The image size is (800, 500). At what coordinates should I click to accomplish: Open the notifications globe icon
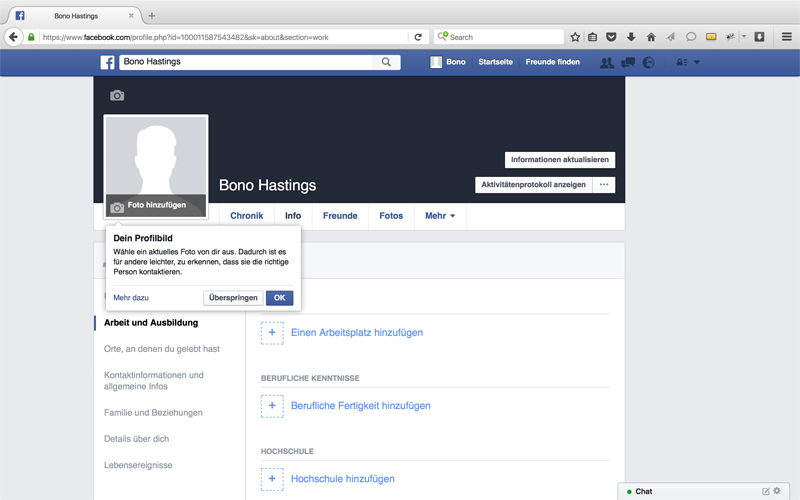[648, 63]
